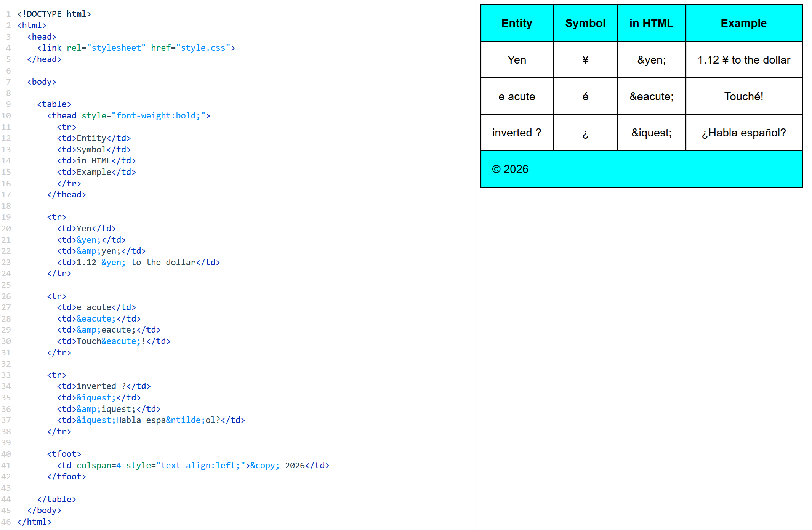Click the 'Touché!' example cell
This screenshot has height=530, width=812.
point(743,96)
